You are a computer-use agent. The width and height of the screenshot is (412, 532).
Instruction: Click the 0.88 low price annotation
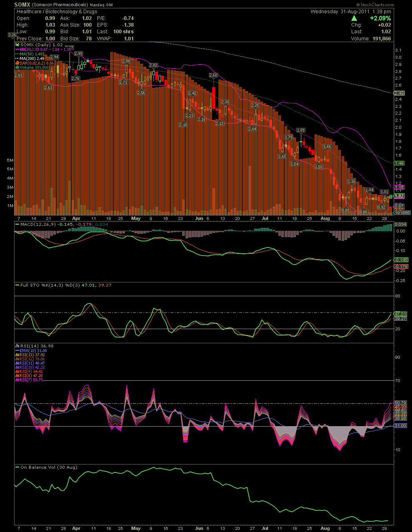[345, 210]
